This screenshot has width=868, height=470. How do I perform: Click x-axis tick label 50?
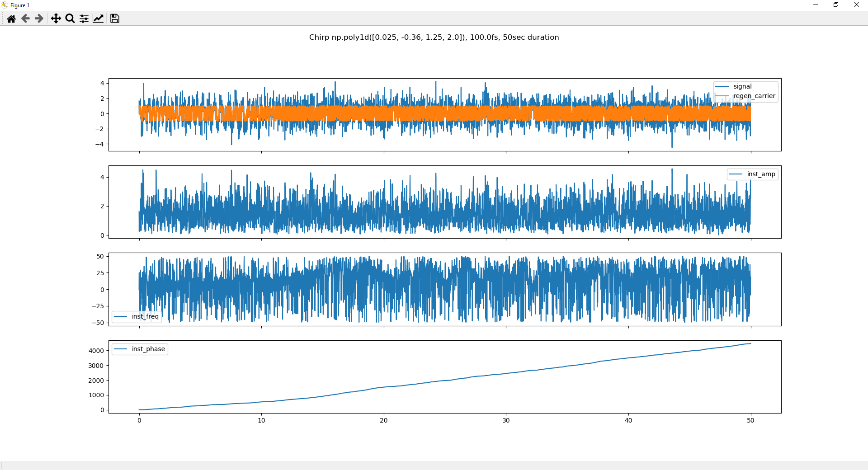point(750,420)
